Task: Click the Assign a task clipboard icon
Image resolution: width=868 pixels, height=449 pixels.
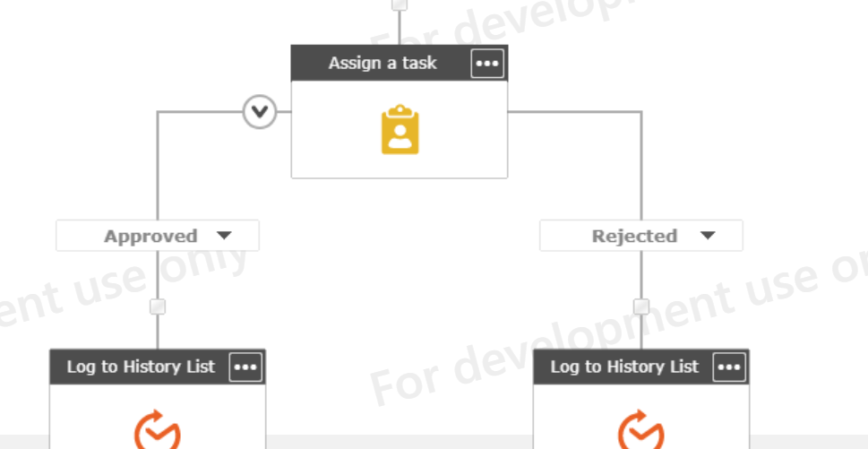Action: click(400, 130)
